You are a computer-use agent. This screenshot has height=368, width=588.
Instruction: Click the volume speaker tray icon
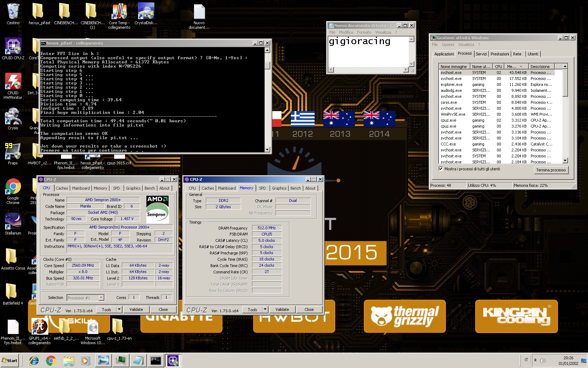[543, 360]
